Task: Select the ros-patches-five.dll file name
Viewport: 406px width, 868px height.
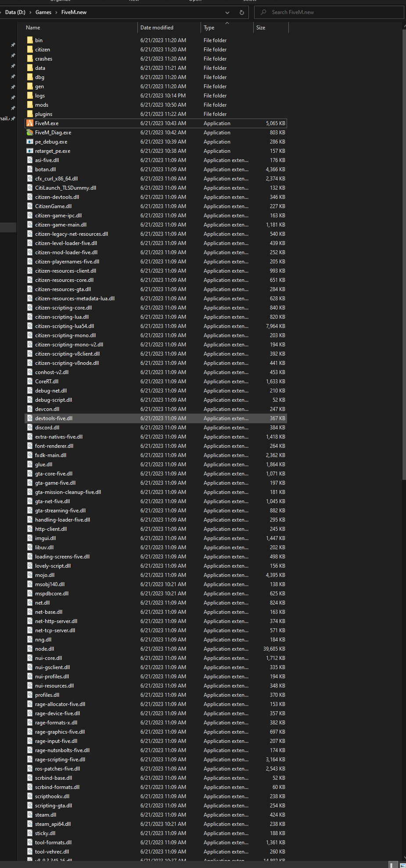Action: tap(57, 769)
